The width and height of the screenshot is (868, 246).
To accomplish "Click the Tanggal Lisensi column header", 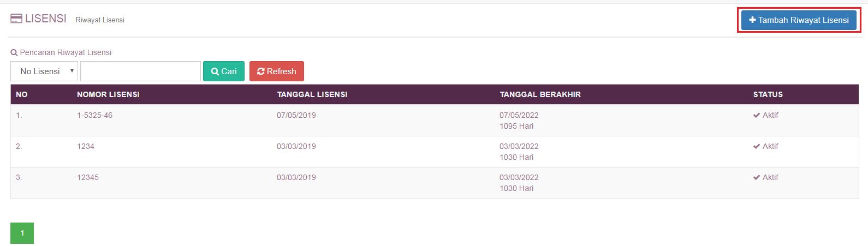I will [x=312, y=94].
